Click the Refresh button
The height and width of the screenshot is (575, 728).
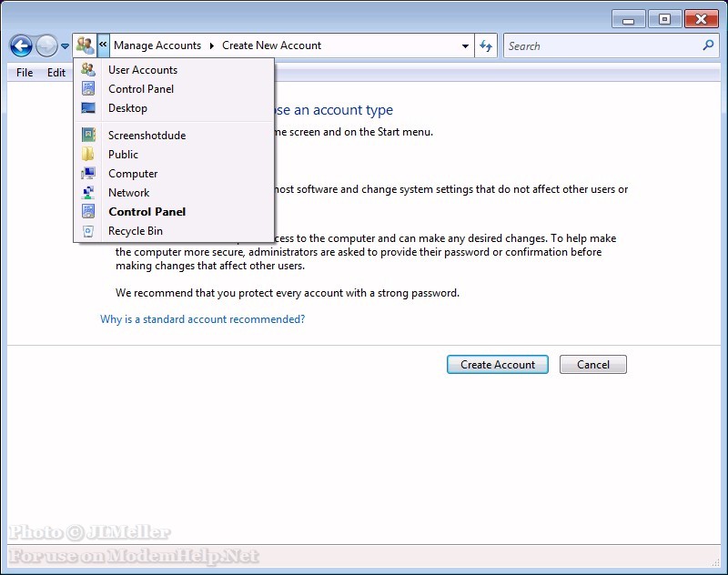(x=486, y=45)
